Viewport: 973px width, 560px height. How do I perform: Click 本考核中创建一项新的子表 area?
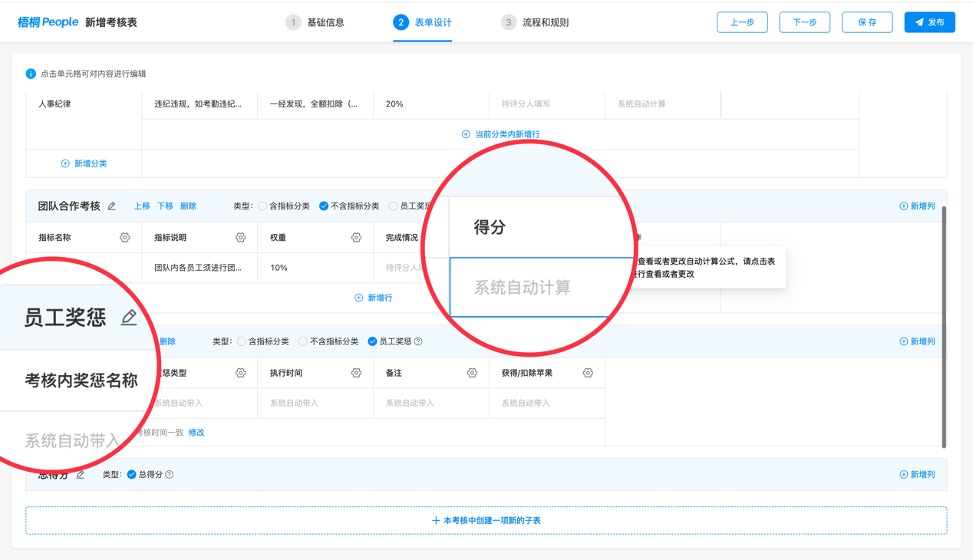click(486, 521)
